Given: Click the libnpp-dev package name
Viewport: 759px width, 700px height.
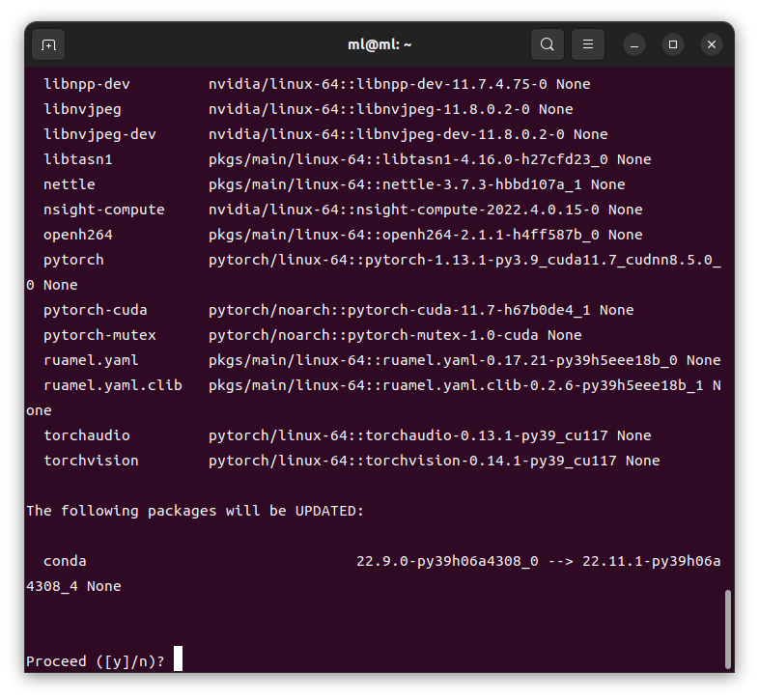Looking at the screenshot, I should tap(87, 84).
